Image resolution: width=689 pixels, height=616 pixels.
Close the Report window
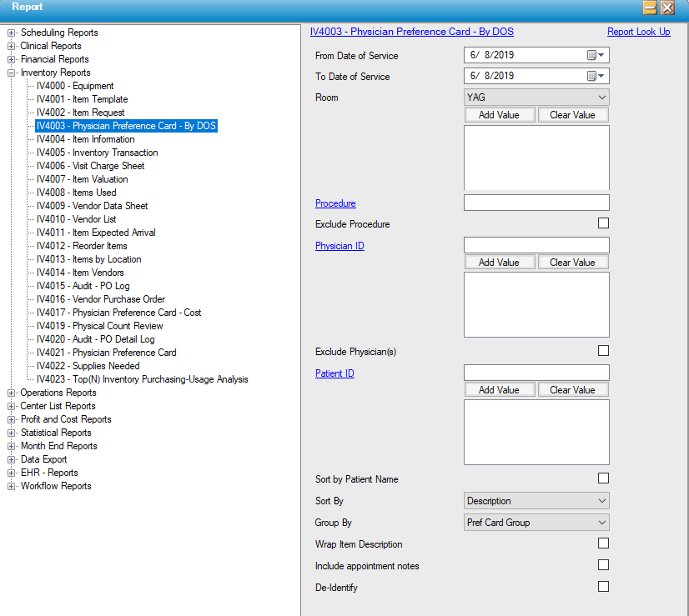coord(667,8)
